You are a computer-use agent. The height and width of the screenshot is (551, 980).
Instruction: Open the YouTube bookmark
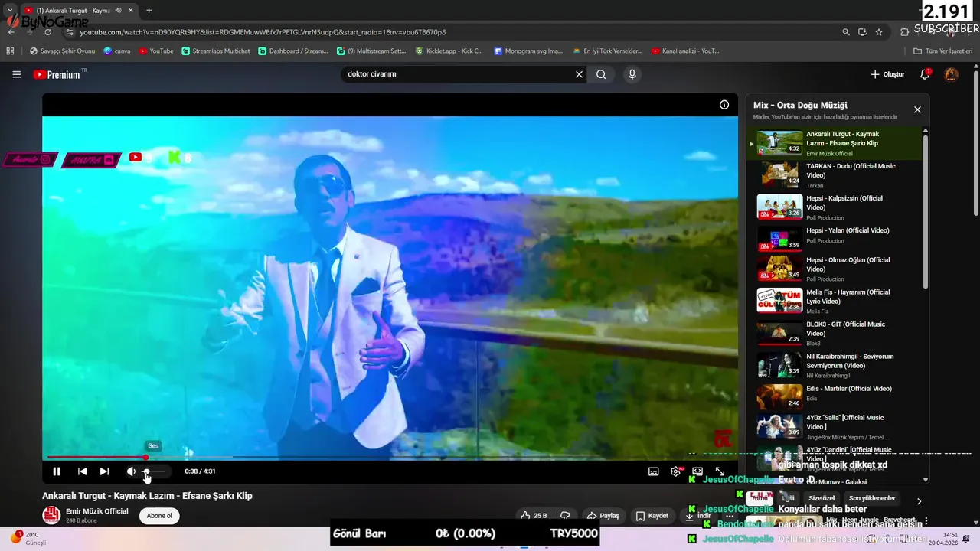click(156, 51)
